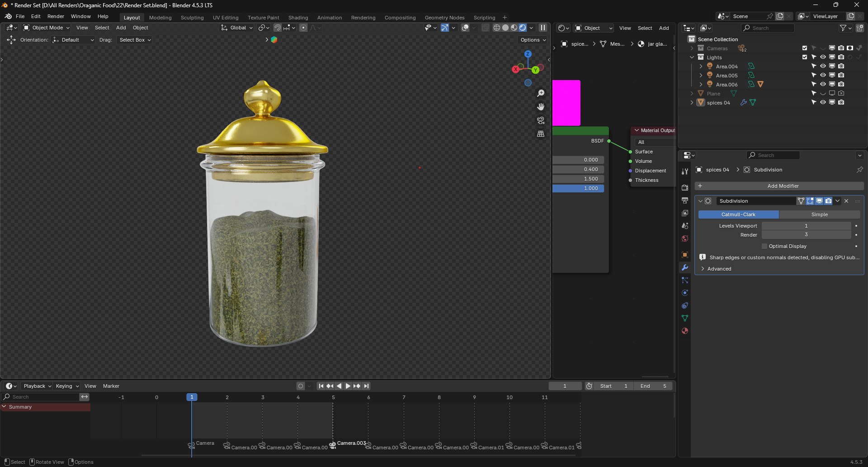Open the Object Mode dropdown
The width and height of the screenshot is (868, 467).
[47, 28]
